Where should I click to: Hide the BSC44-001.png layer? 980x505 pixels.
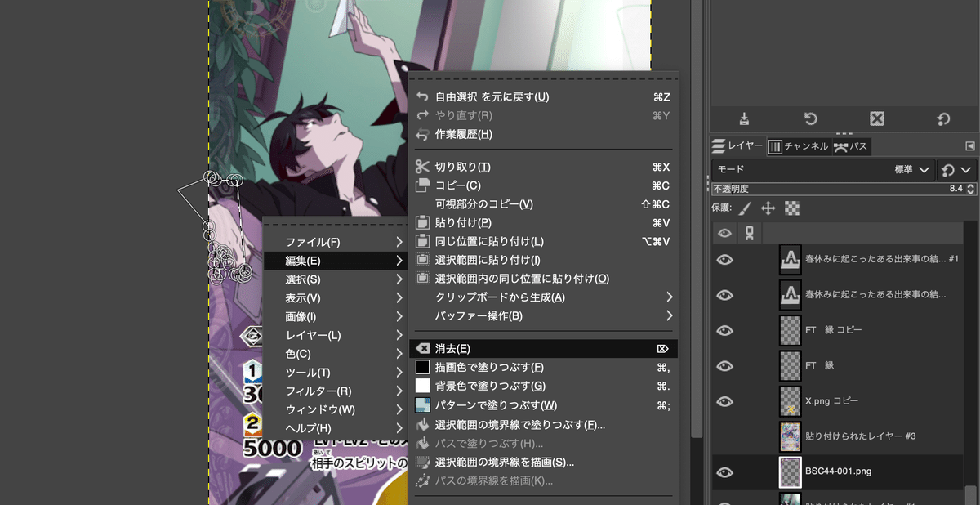click(x=724, y=472)
